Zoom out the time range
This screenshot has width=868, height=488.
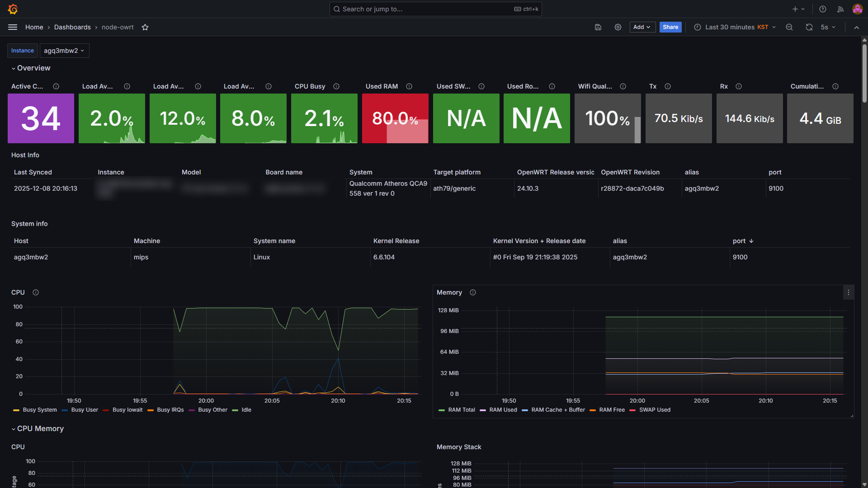(789, 27)
